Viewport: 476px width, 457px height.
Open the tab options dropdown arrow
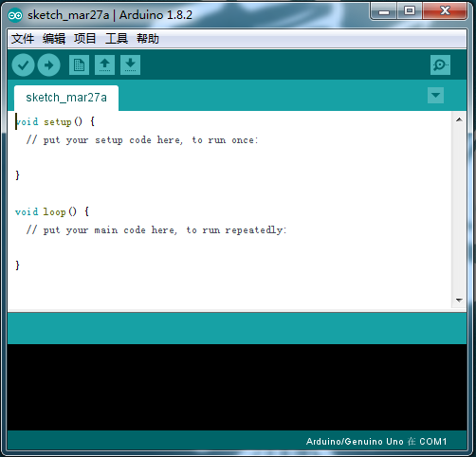click(x=435, y=96)
